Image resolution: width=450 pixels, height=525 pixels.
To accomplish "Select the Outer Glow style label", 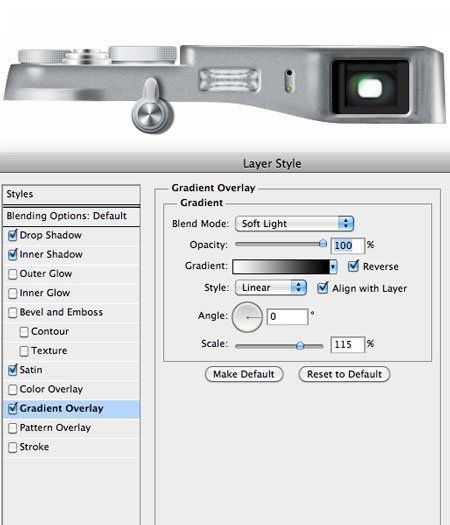I will coord(46,274).
